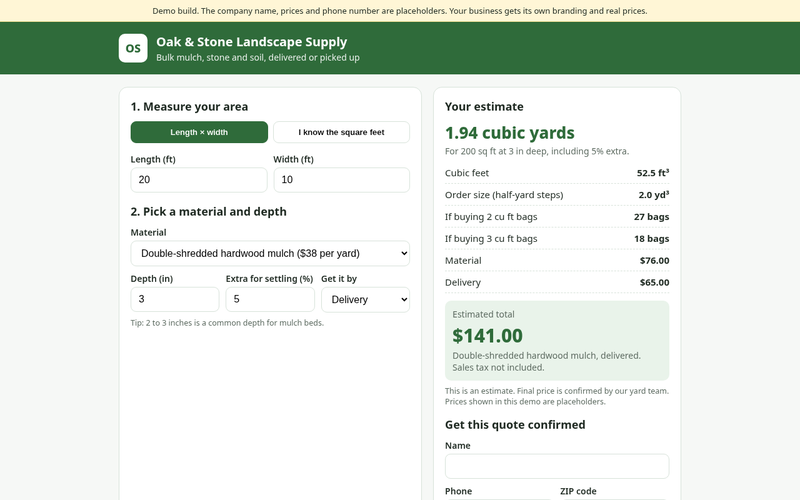The image size is (800, 500).
Task: Click the If buying 2 cu ft bags label
Action: (491, 217)
